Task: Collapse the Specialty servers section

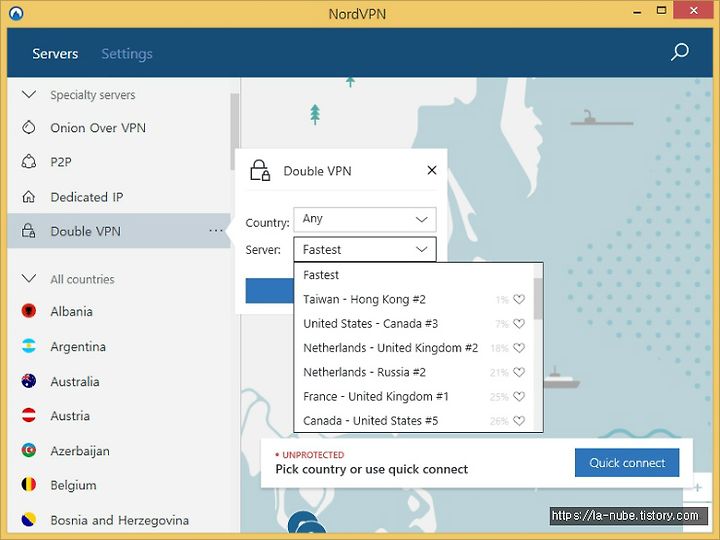Action: click(x=29, y=95)
